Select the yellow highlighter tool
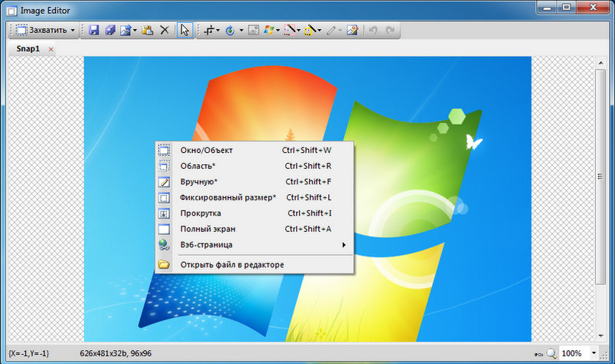 [311, 30]
